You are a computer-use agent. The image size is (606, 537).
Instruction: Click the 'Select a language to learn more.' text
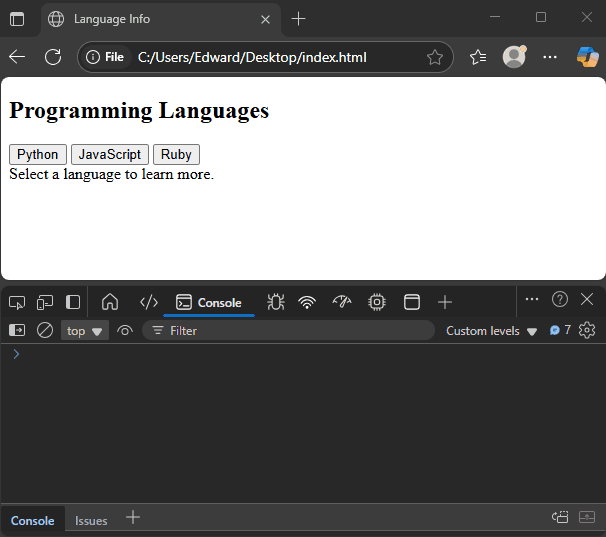point(111,174)
